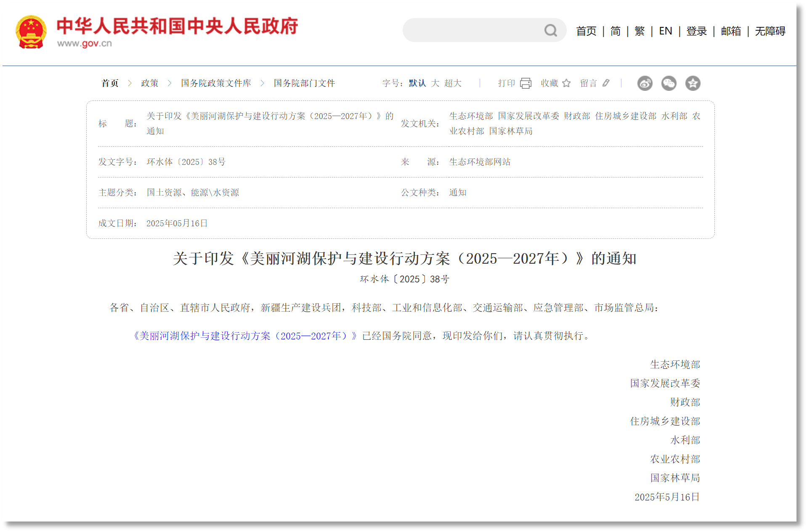Switch site language to EN
807x532 pixels.
pyautogui.click(x=665, y=31)
